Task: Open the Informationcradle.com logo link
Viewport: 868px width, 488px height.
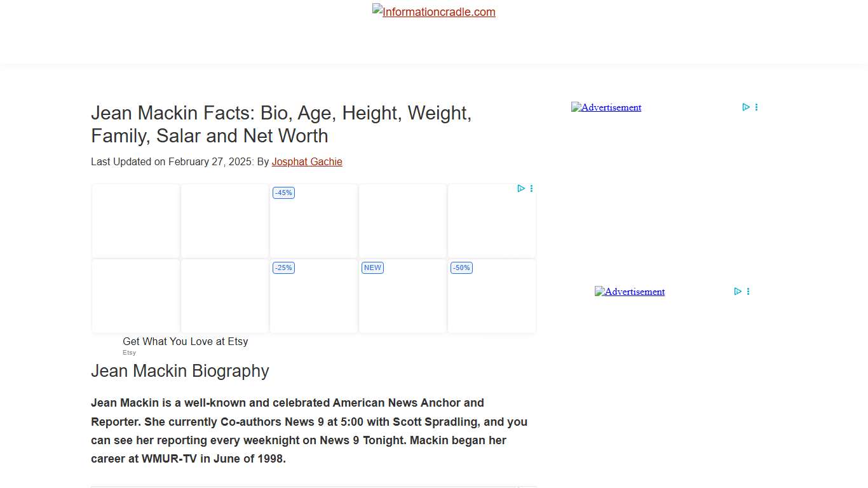Action: click(434, 11)
